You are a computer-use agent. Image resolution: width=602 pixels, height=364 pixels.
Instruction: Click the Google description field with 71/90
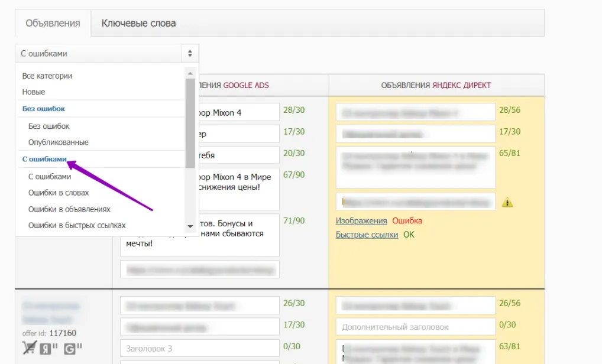(200, 235)
